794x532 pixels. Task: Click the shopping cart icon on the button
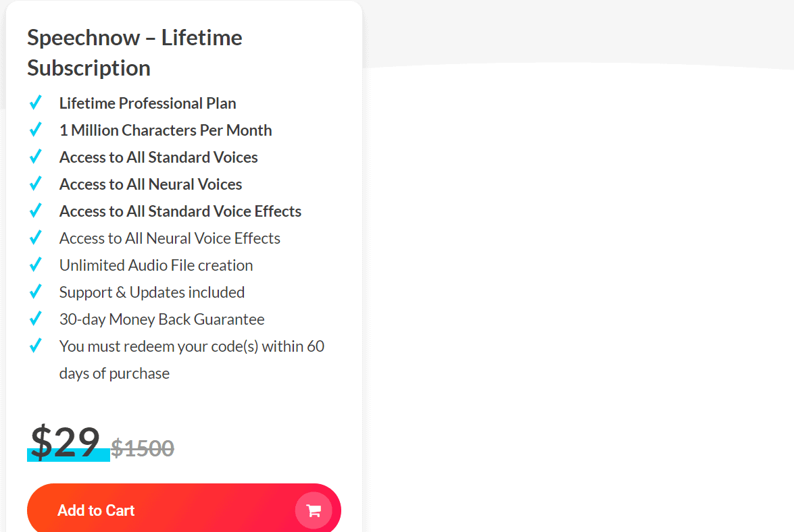click(x=314, y=510)
